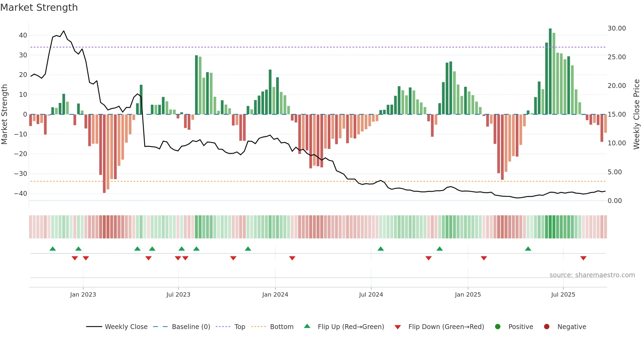
Task: Toggle the Bottom legend label
Action: click(282, 327)
